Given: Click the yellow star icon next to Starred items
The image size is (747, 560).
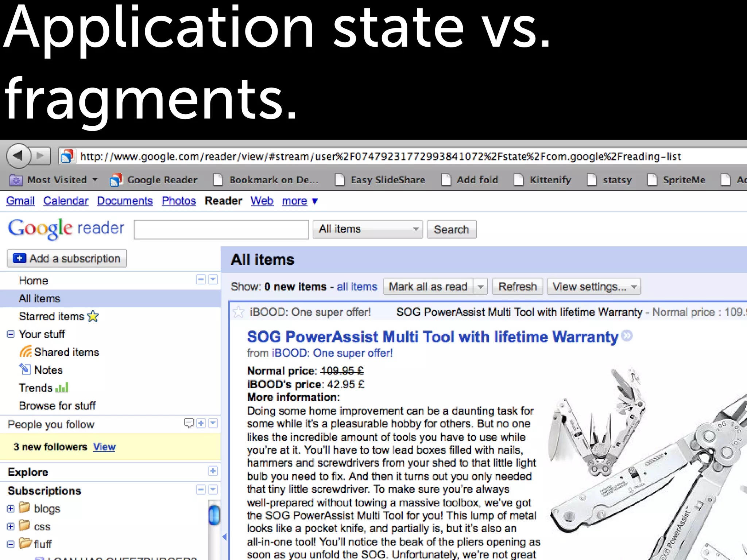Looking at the screenshot, I should pos(93,316).
